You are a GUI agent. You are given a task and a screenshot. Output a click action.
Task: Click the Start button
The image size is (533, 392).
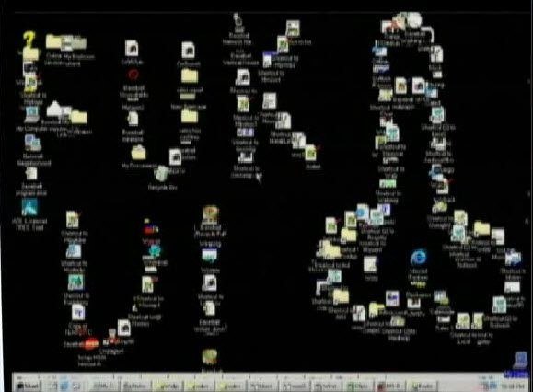(x=28, y=386)
